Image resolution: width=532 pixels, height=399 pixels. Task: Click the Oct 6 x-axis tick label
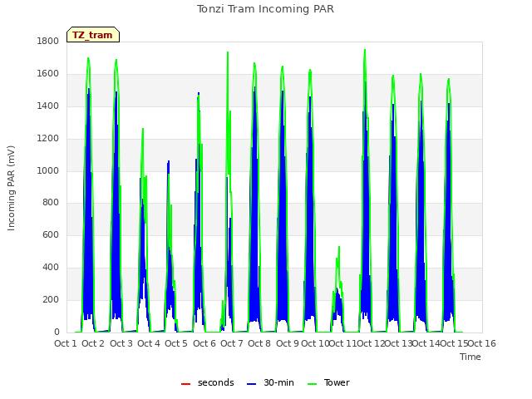[x=204, y=343]
